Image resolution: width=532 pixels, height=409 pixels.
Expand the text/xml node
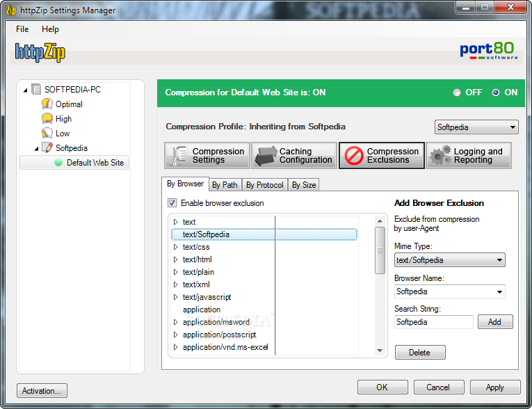(175, 284)
